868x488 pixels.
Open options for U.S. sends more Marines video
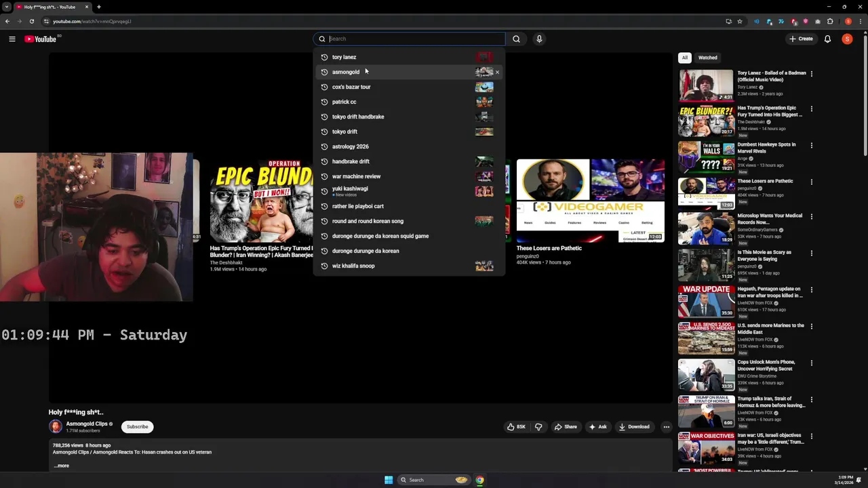click(x=812, y=326)
